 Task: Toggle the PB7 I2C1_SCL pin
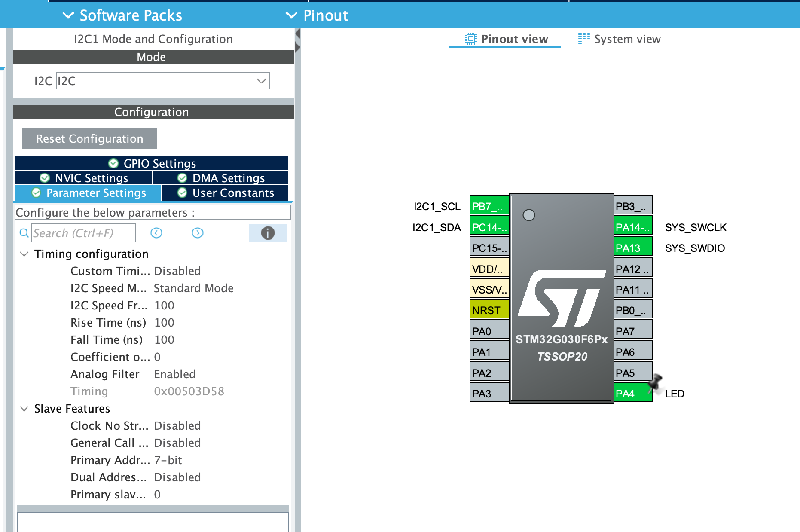click(x=489, y=206)
